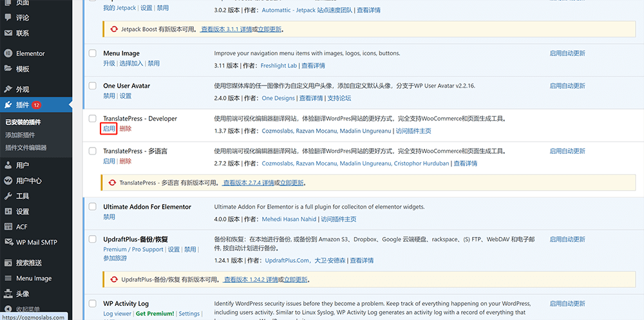Enable auto-updates for UpdraftPlus
The height and width of the screenshot is (320, 644).
tap(567, 239)
